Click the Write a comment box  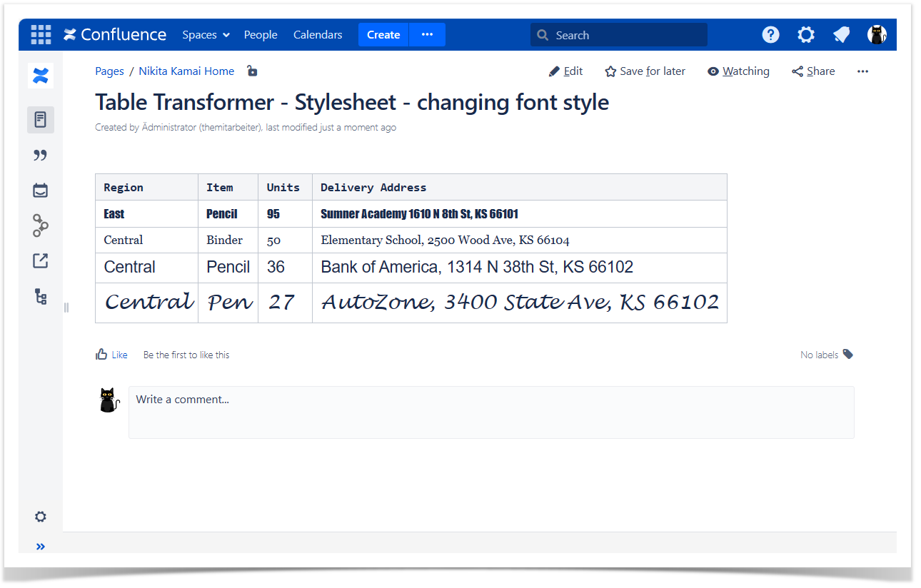490,412
